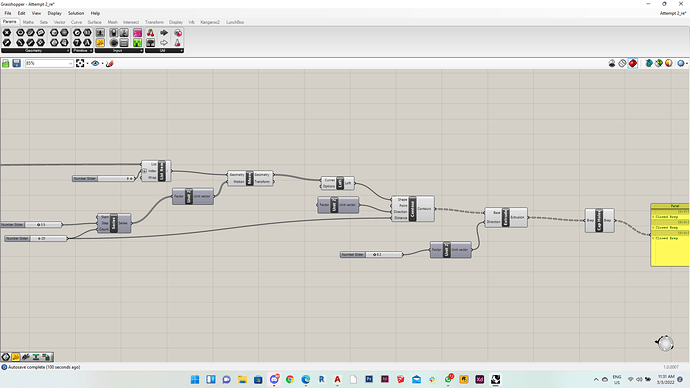Open the zoom percentage dropdown
Image resolution: width=690 pixels, height=388 pixels.
coord(49,63)
